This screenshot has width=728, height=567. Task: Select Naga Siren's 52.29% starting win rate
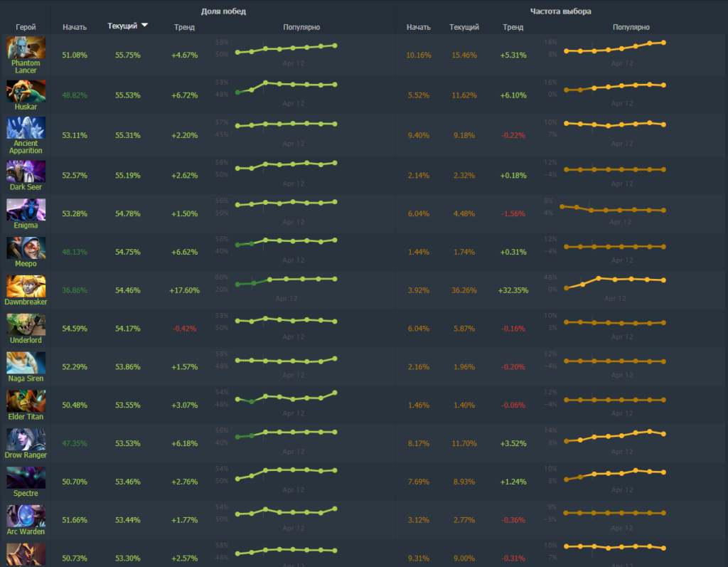(x=75, y=366)
